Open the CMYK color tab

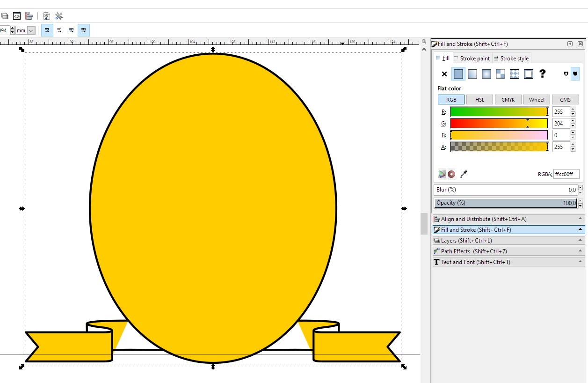(508, 99)
